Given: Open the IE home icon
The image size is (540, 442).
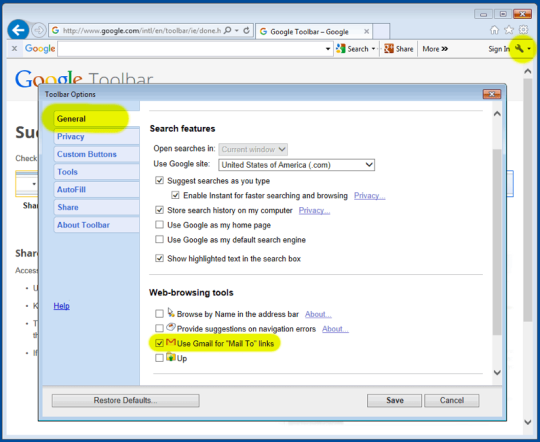Looking at the screenshot, I should tap(495, 30).
